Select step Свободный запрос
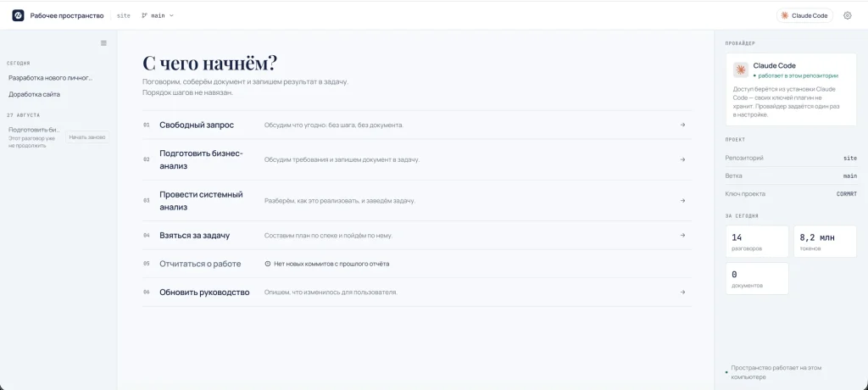This screenshot has height=390, width=868. (417, 125)
